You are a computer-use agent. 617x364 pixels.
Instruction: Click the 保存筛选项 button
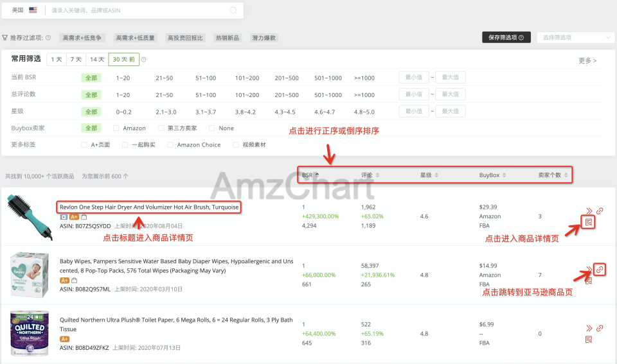[x=506, y=37]
